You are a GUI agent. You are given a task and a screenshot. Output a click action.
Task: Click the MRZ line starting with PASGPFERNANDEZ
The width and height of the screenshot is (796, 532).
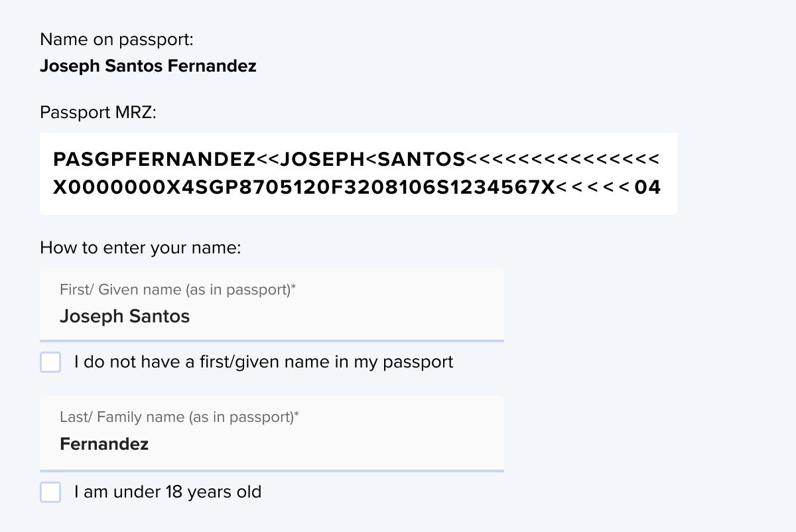[x=356, y=160]
